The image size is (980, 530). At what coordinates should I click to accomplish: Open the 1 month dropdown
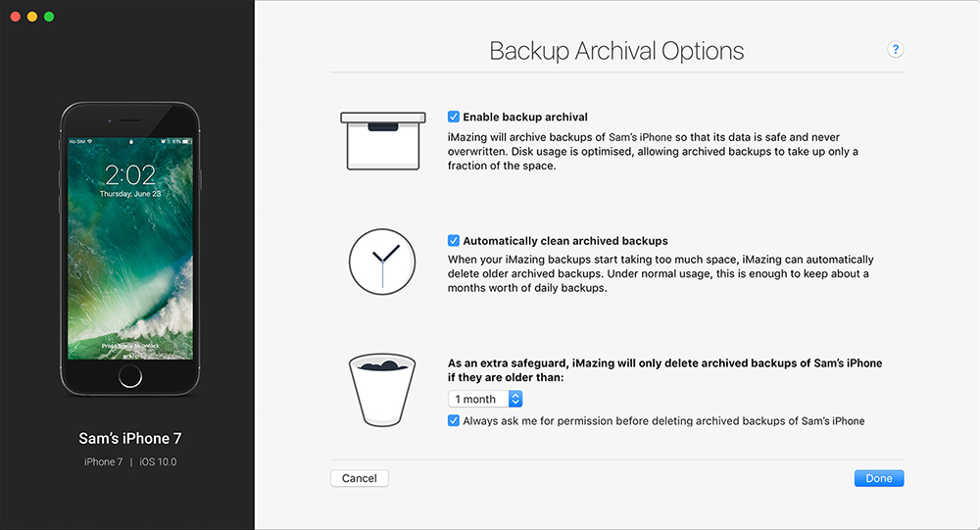click(485, 399)
